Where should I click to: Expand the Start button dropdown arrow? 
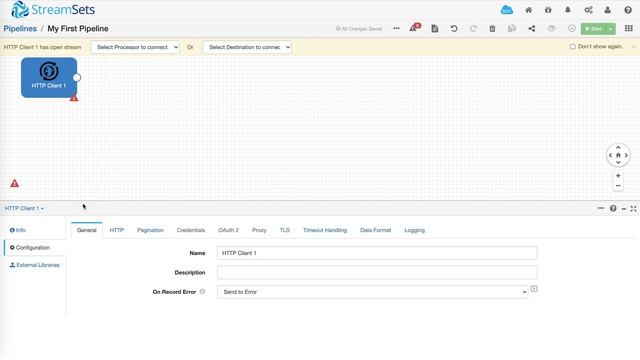[x=610, y=29]
